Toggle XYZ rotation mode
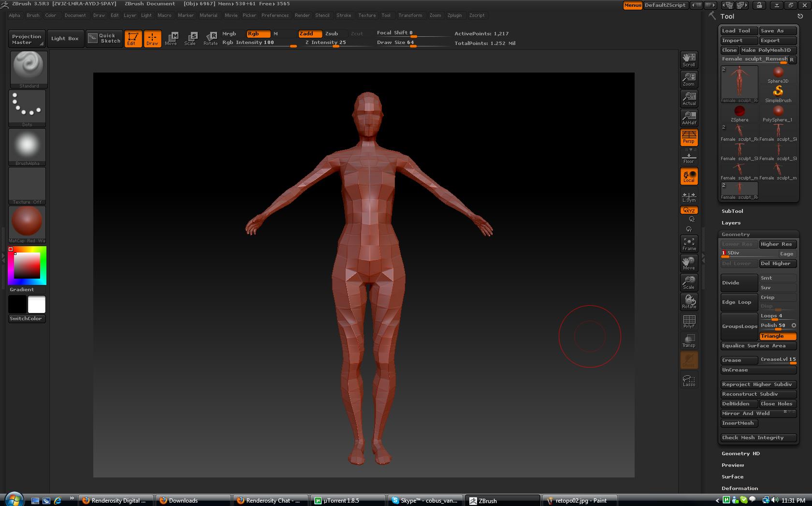Image resolution: width=812 pixels, height=506 pixels. [689, 210]
